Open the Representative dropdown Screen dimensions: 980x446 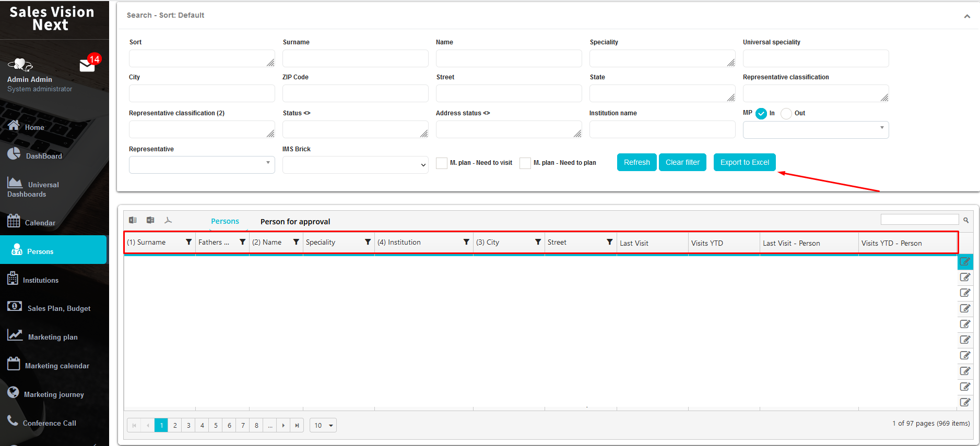click(x=202, y=165)
